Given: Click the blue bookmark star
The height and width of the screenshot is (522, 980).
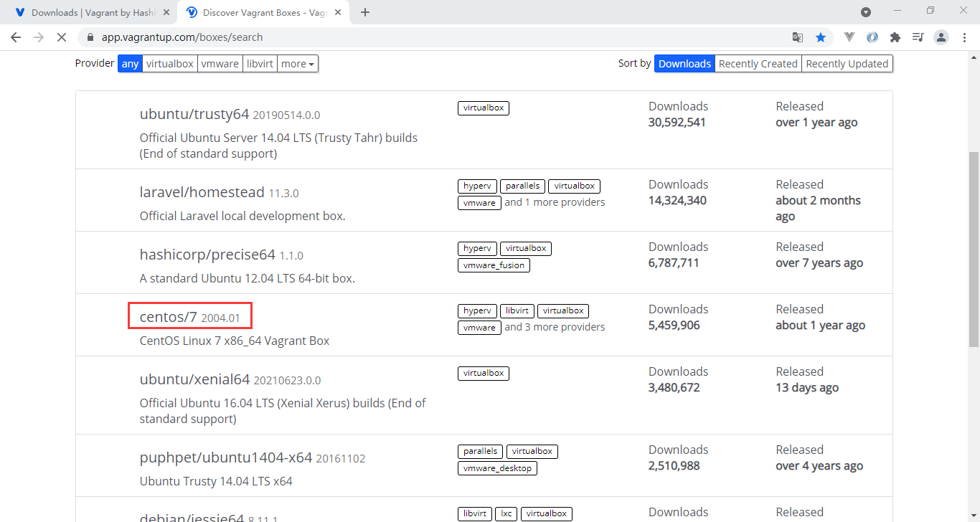Looking at the screenshot, I should tap(821, 37).
